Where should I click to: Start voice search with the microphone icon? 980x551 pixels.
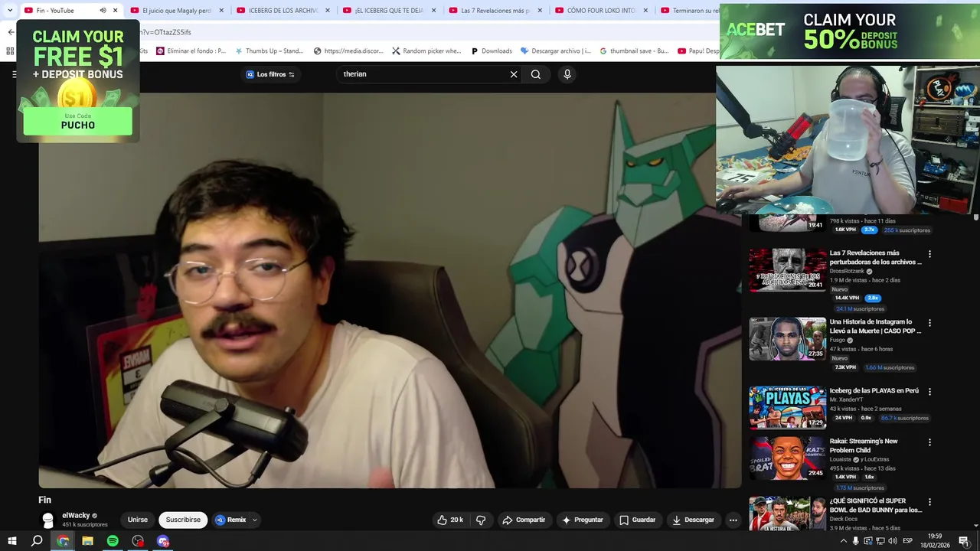(567, 74)
